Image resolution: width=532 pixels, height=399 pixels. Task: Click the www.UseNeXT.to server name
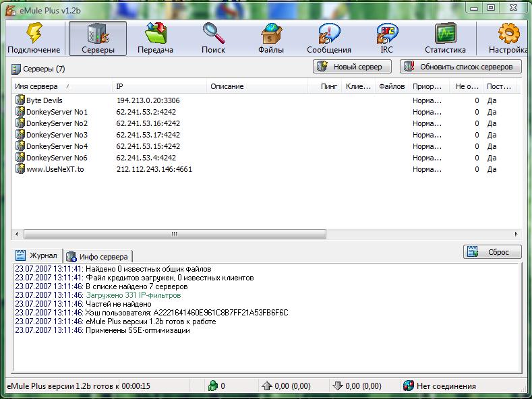click(55, 169)
